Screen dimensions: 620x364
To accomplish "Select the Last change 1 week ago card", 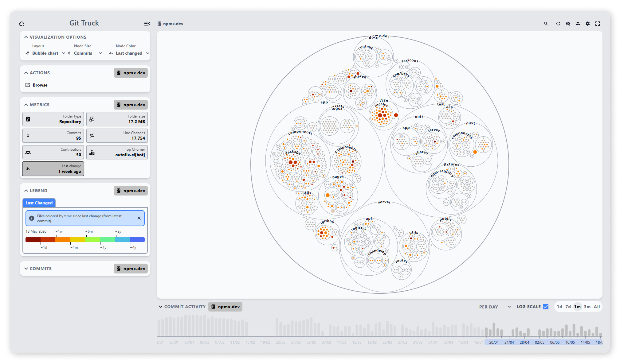I will 53,169.
